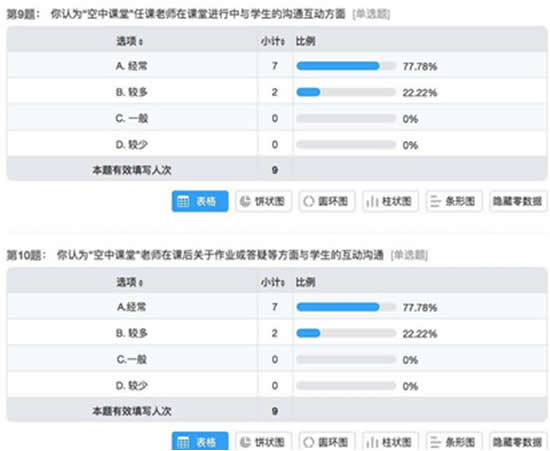
Task: Switch question 9 to 圆环图 chart
Action: pyautogui.click(x=327, y=201)
